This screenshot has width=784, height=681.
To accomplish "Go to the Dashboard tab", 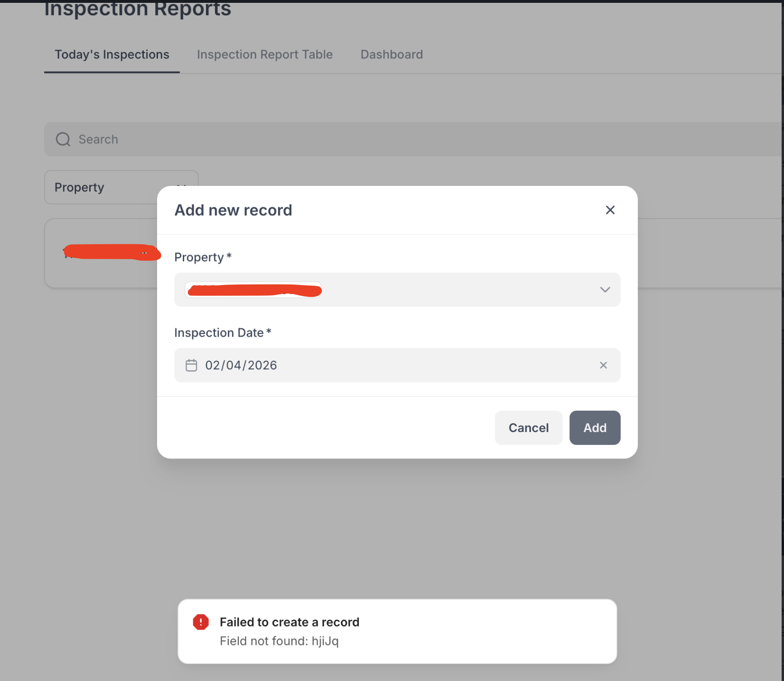I will (392, 55).
